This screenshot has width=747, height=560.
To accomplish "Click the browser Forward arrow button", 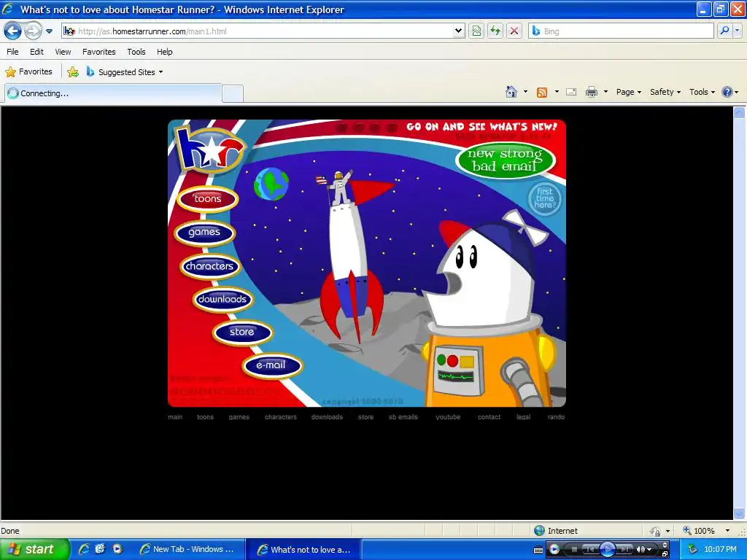I will coord(32,31).
